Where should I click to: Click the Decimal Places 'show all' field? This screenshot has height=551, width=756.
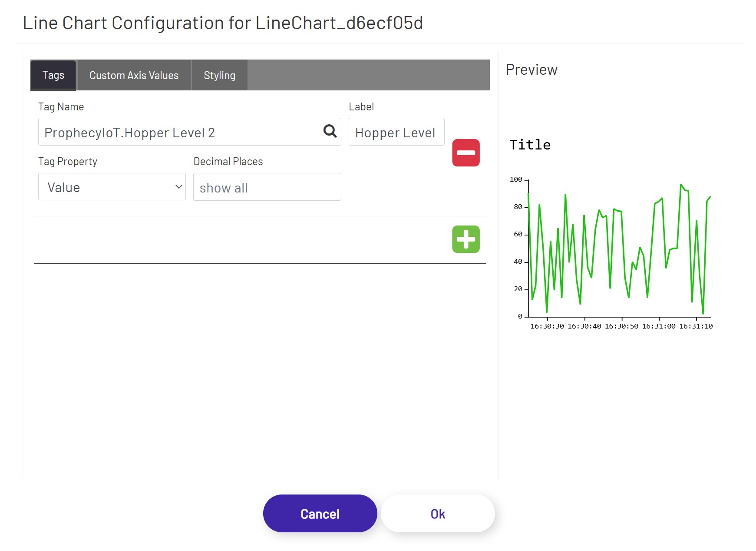pos(267,187)
